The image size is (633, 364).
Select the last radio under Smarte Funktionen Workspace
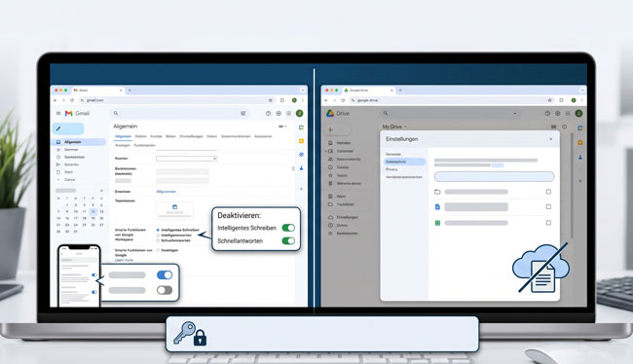[x=158, y=240]
